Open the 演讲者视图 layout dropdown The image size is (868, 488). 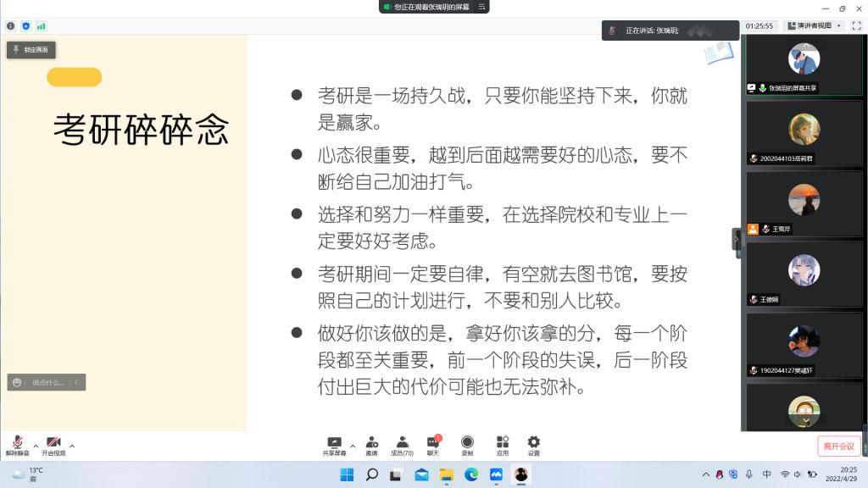pyautogui.click(x=815, y=26)
